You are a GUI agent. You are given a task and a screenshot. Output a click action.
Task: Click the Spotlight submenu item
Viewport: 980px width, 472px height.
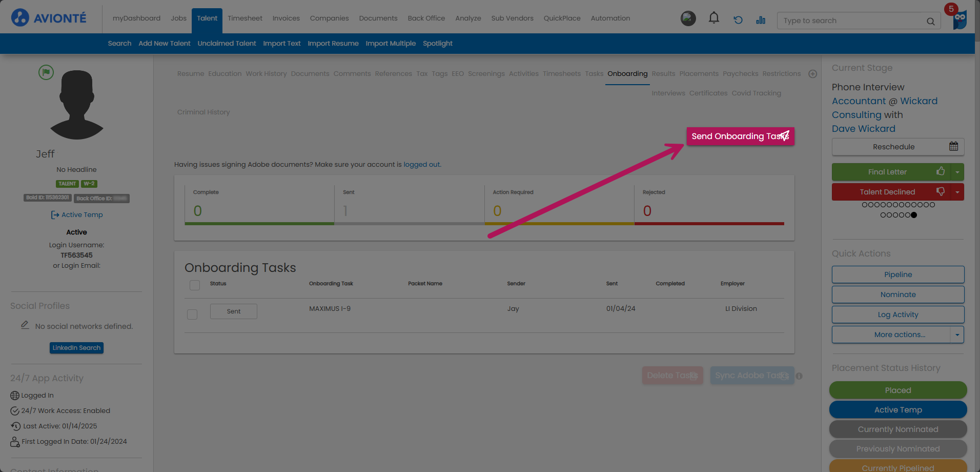(x=438, y=44)
